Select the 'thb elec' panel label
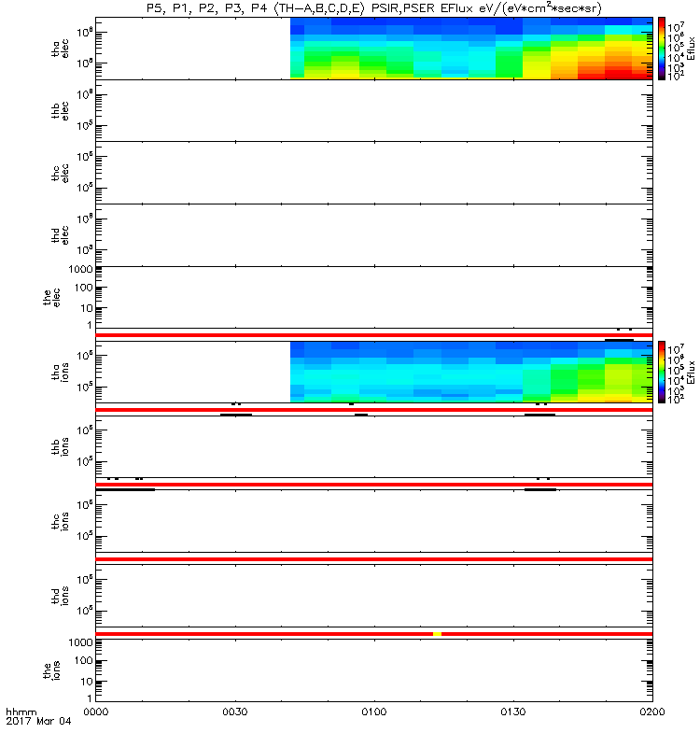Screen dimensions: 700x747 point(61,111)
